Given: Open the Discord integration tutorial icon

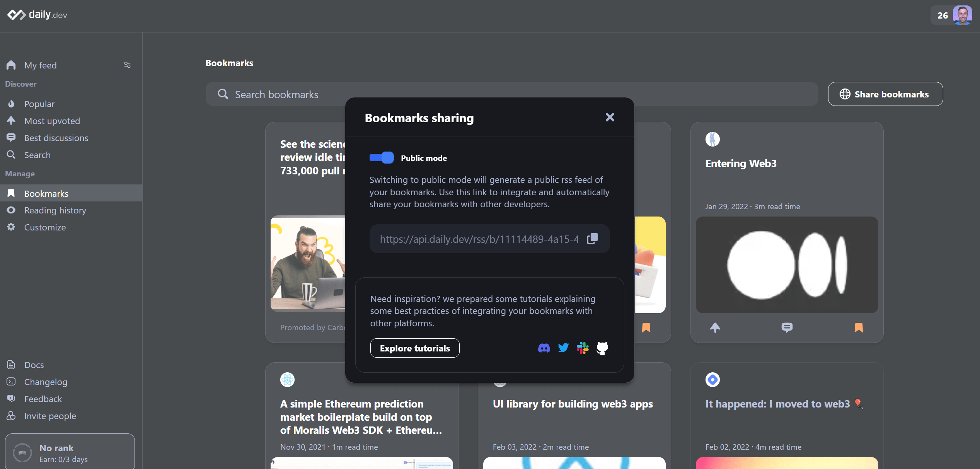Looking at the screenshot, I should (x=544, y=348).
